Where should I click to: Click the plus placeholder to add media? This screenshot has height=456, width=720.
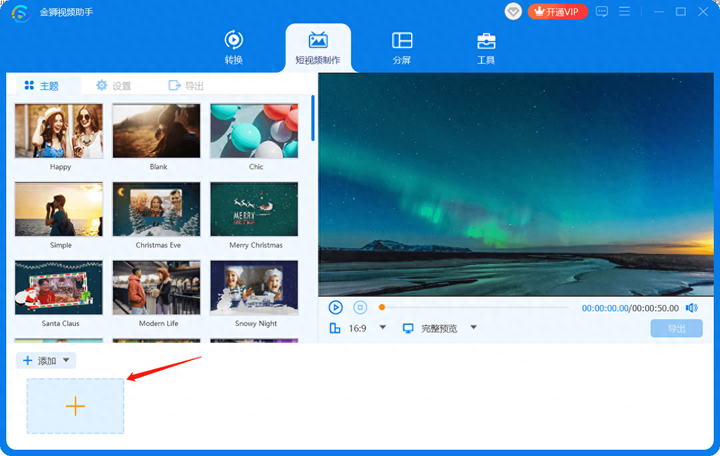[x=75, y=406]
